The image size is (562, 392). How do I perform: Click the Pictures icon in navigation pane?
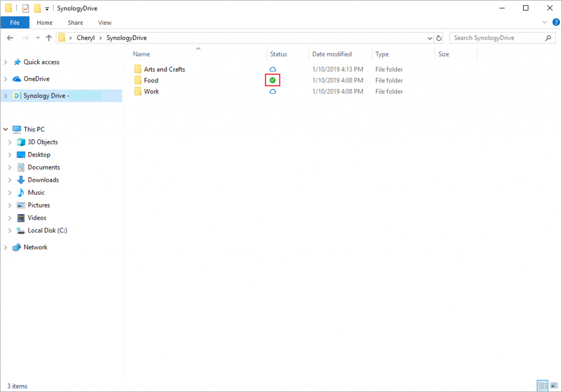coord(21,205)
